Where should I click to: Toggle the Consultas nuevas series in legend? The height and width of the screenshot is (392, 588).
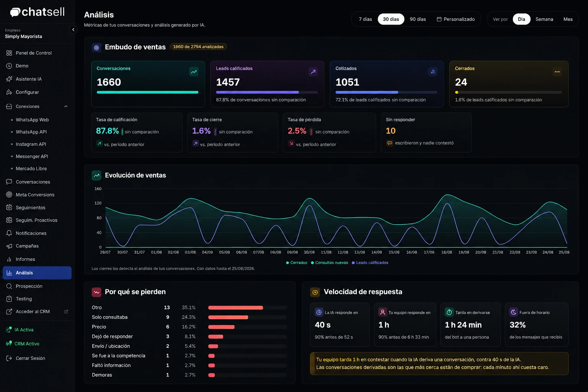pyautogui.click(x=330, y=263)
